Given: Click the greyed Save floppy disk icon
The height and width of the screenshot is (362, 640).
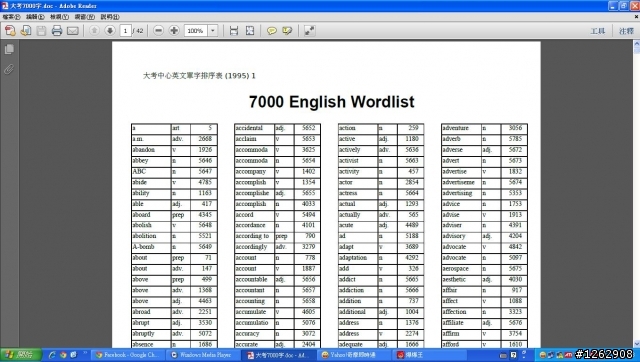Looking at the screenshot, I should click(x=41, y=31).
